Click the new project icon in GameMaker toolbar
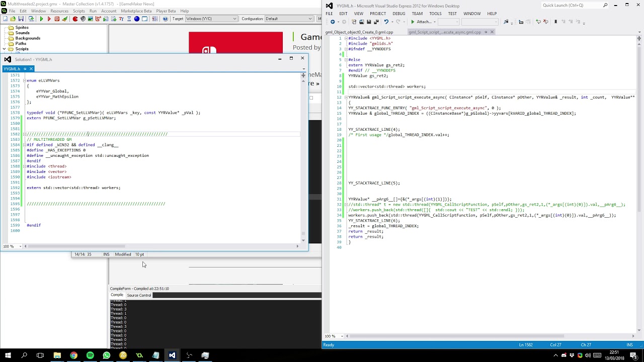This screenshot has width=644, height=362. tap(6, 19)
